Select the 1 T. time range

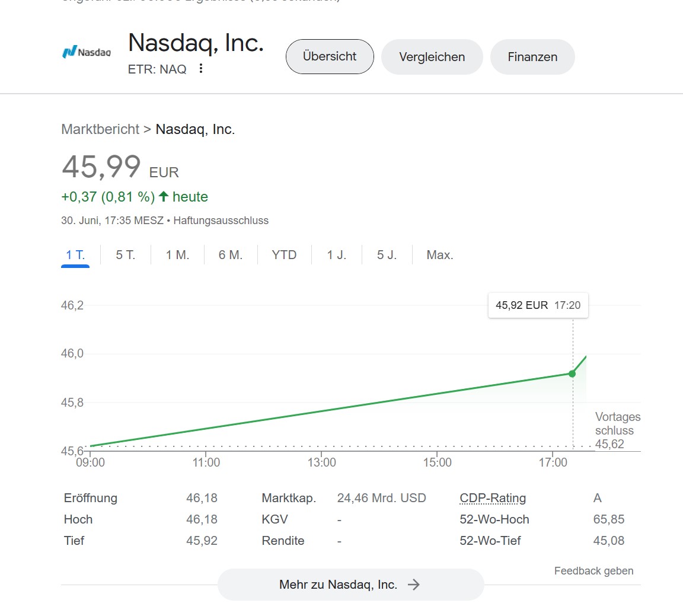tap(75, 255)
